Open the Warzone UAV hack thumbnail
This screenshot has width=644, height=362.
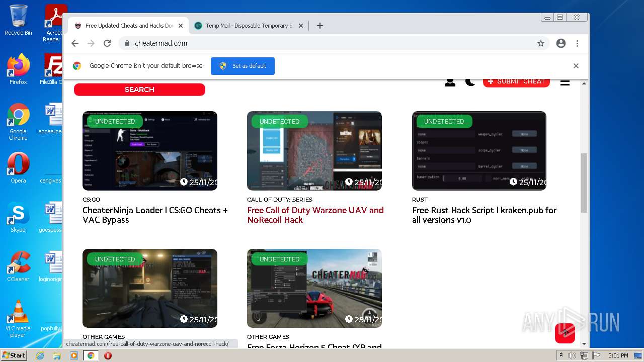click(x=314, y=151)
